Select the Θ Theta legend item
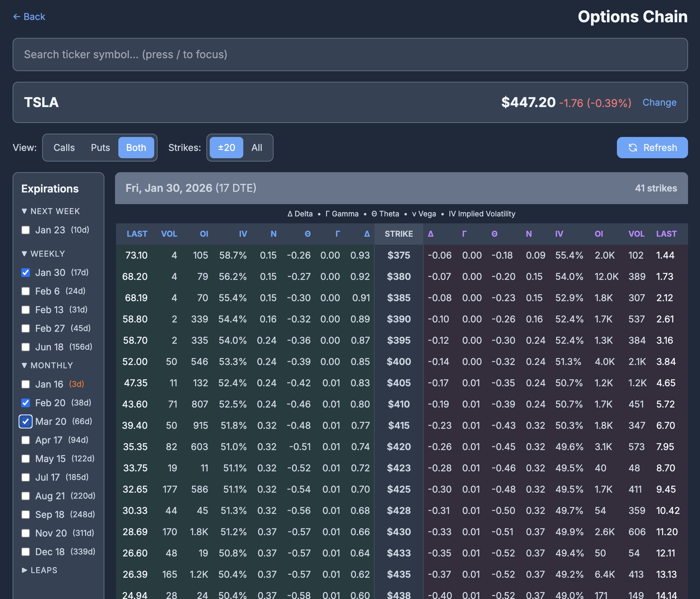Viewport: 700px width, 599px height. click(385, 214)
